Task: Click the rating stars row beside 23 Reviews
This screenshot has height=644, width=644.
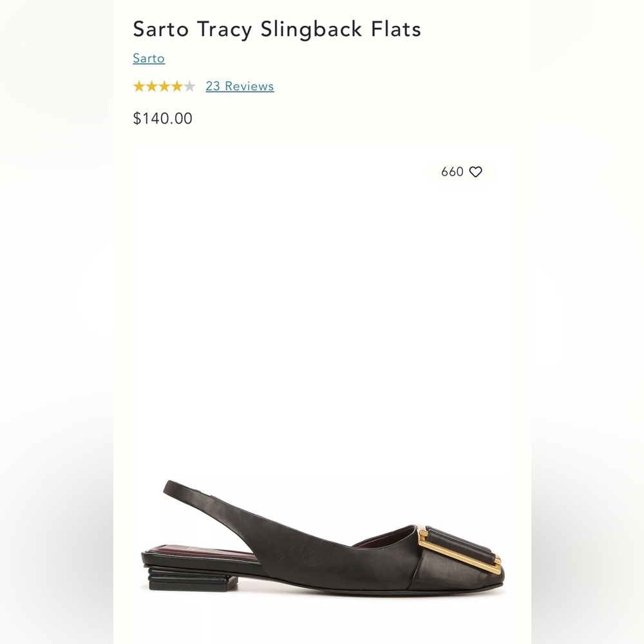Action: (165, 86)
